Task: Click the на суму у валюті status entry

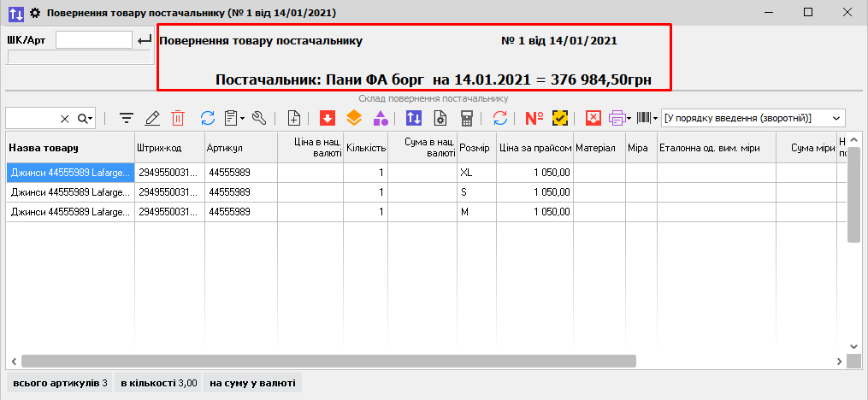Action: tap(252, 383)
